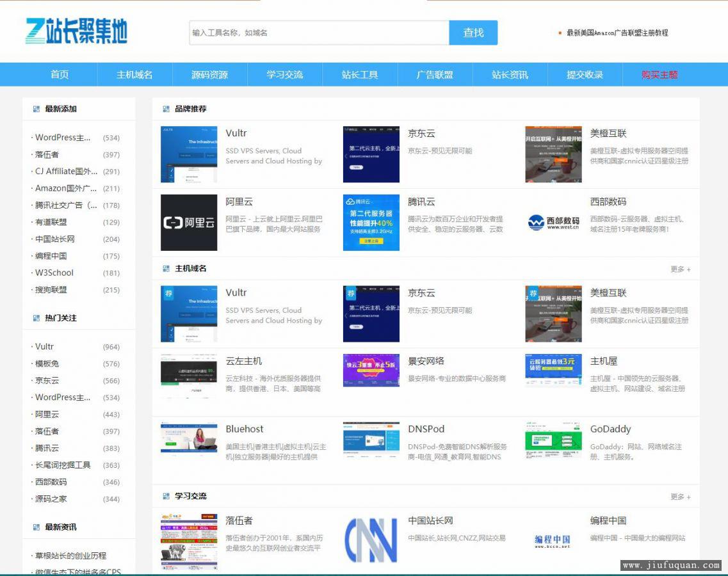Click the GoDaddy thumbnail
The image size is (728, 576).
(x=553, y=440)
